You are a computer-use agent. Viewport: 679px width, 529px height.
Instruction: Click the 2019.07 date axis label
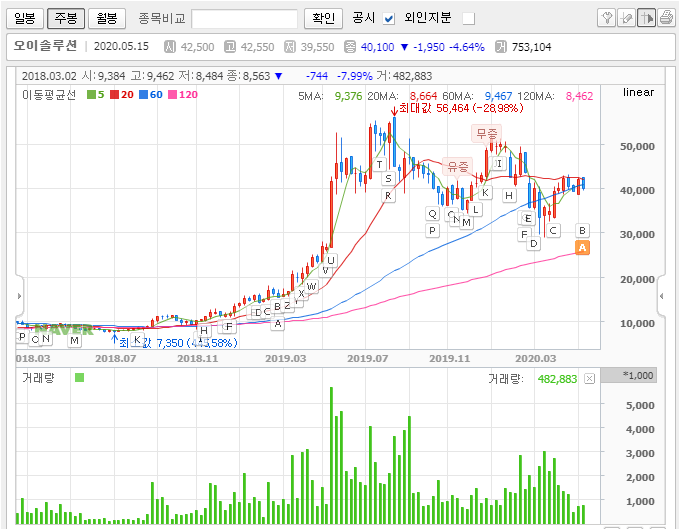coord(367,358)
